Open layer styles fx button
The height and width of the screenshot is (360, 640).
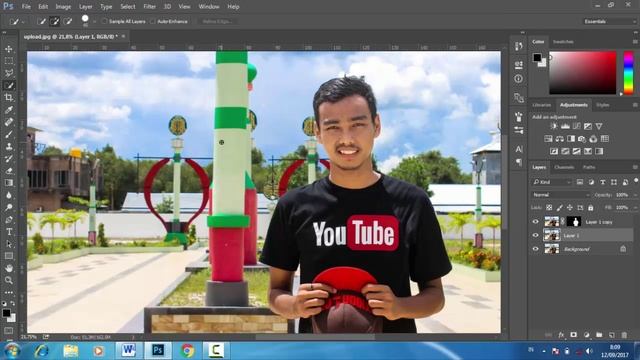pyautogui.click(x=561, y=335)
